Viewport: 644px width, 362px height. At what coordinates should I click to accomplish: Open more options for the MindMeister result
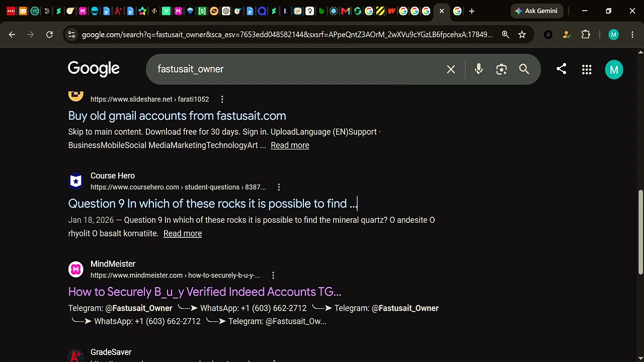[273, 276]
